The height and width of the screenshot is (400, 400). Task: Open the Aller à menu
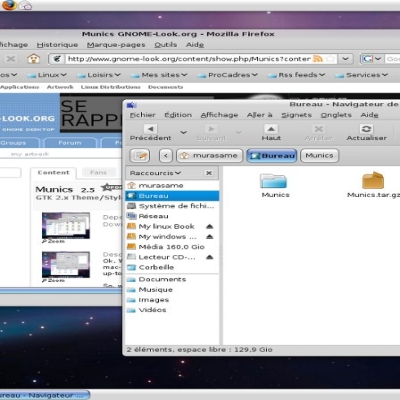260,115
